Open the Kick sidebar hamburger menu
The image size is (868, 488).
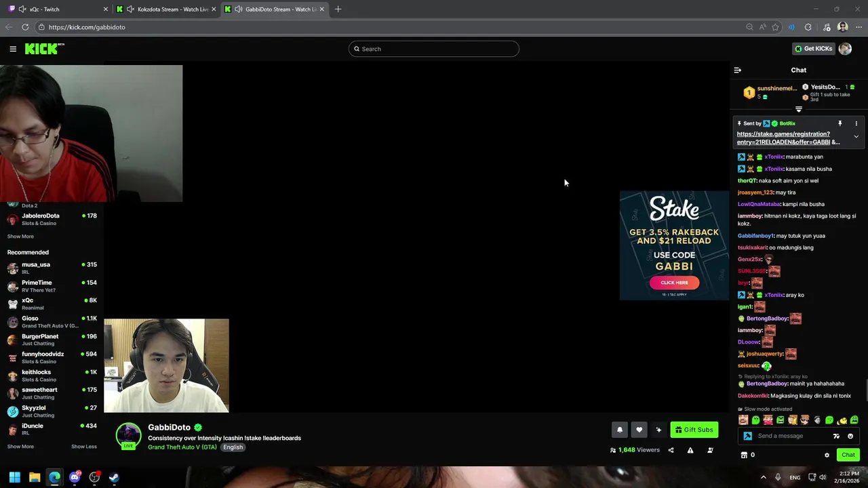click(x=13, y=49)
